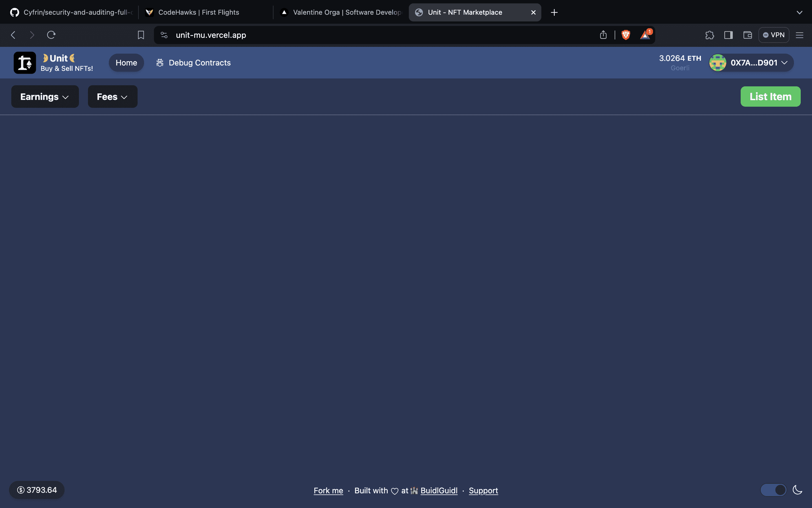Image resolution: width=812 pixels, height=508 pixels.
Task: Expand the Fees dropdown
Action: (x=112, y=97)
